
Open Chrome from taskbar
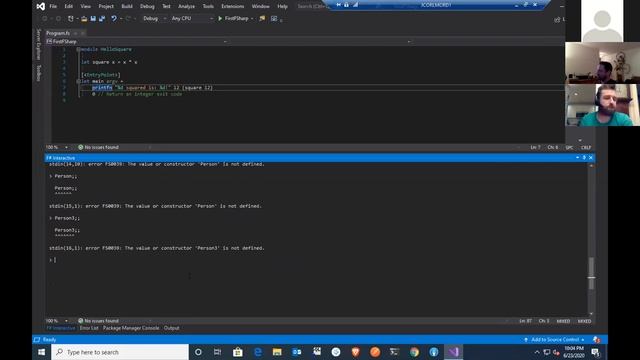[x=414, y=352]
